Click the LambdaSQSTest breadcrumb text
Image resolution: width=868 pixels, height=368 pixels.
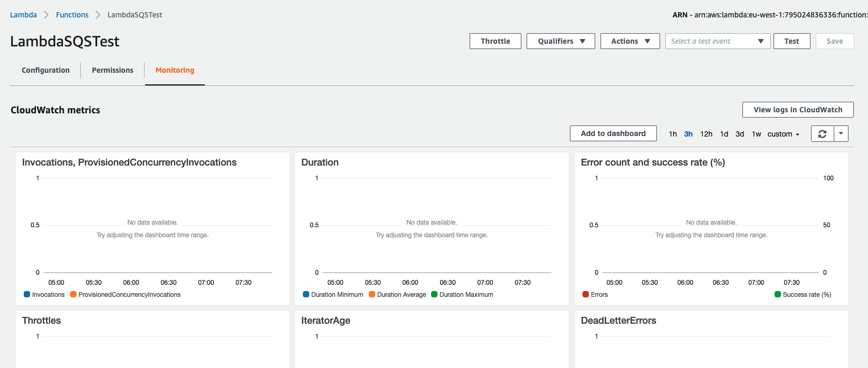point(135,15)
